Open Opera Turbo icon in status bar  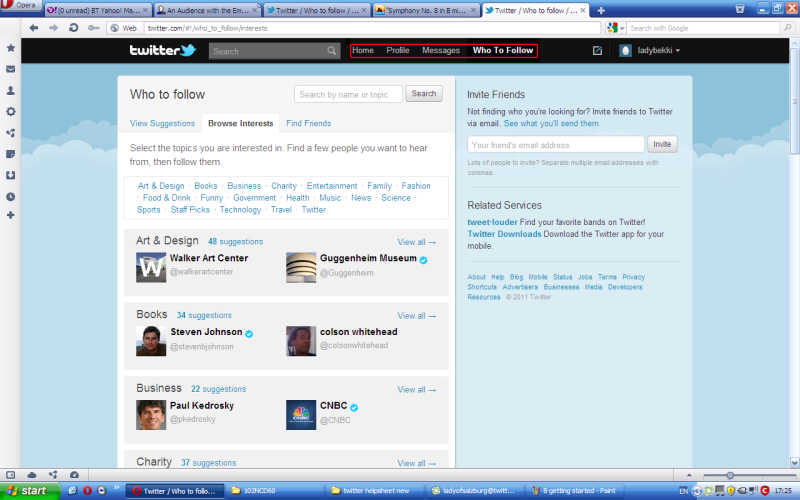click(x=74, y=475)
